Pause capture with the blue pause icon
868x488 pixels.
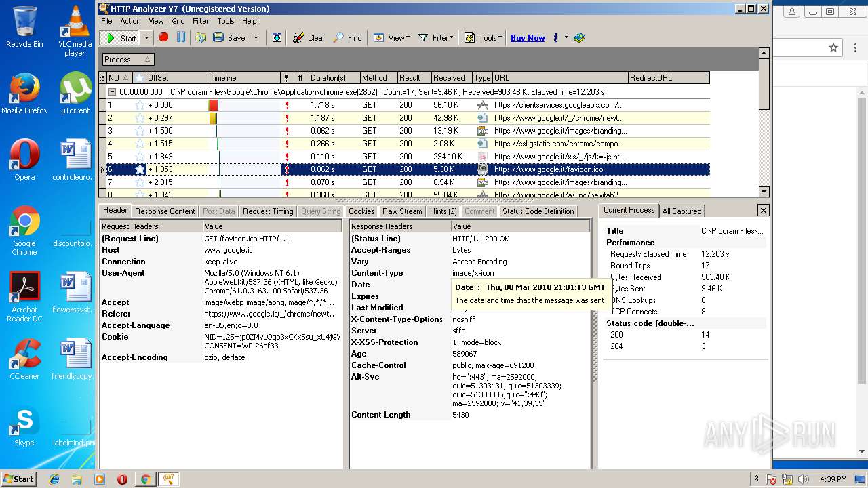click(180, 37)
